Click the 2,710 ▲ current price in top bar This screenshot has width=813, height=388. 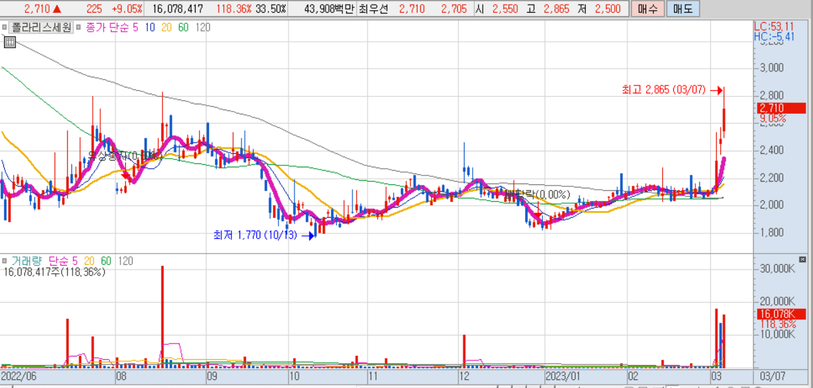coord(43,9)
